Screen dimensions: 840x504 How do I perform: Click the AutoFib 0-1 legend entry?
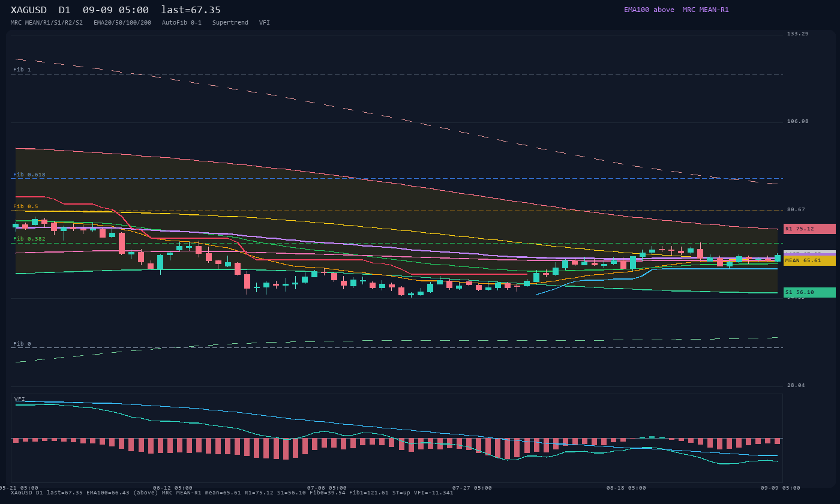(182, 23)
